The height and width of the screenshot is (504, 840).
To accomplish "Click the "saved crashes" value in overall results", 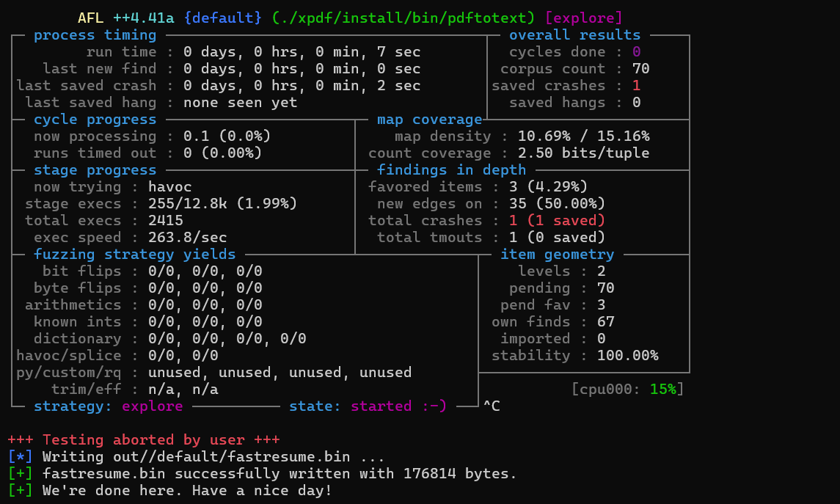I will [x=636, y=86].
